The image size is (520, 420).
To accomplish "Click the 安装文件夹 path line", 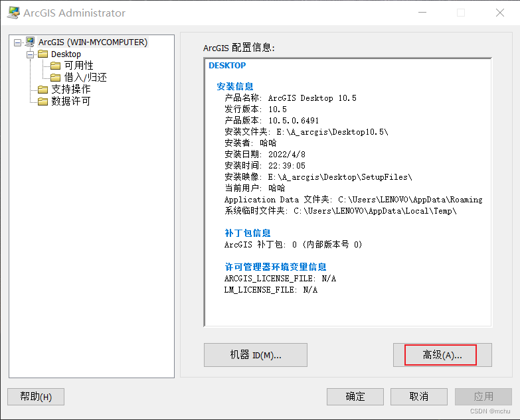I will tap(306, 132).
